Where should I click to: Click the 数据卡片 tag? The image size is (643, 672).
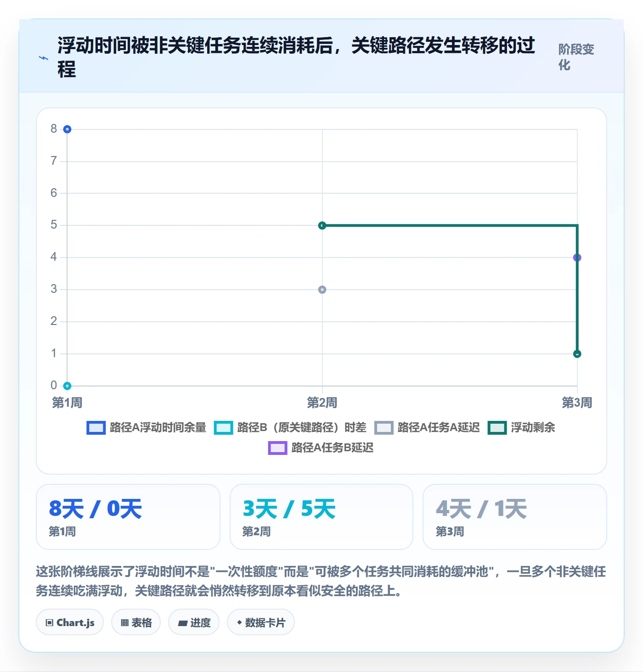[x=261, y=622]
